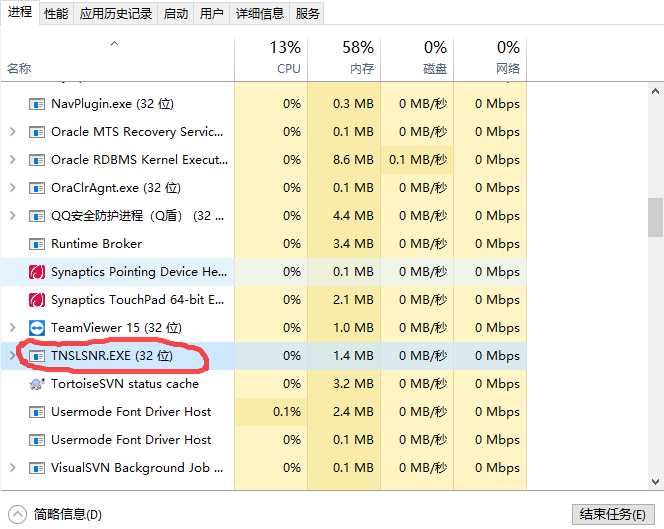Viewport: 664px width, 529px height.
Task: Click the vertical scrollbar thumb
Action: pos(655,217)
